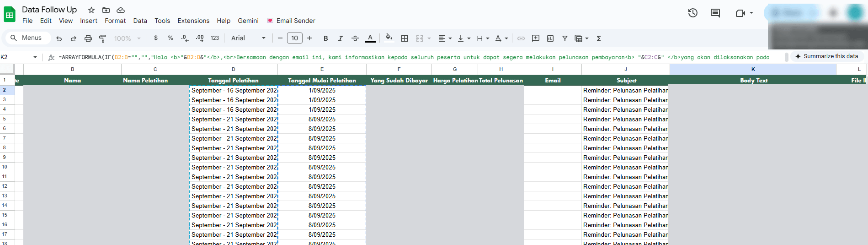Format cells as percent
The height and width of the screenshot is (245, 868).
[170, 38]
